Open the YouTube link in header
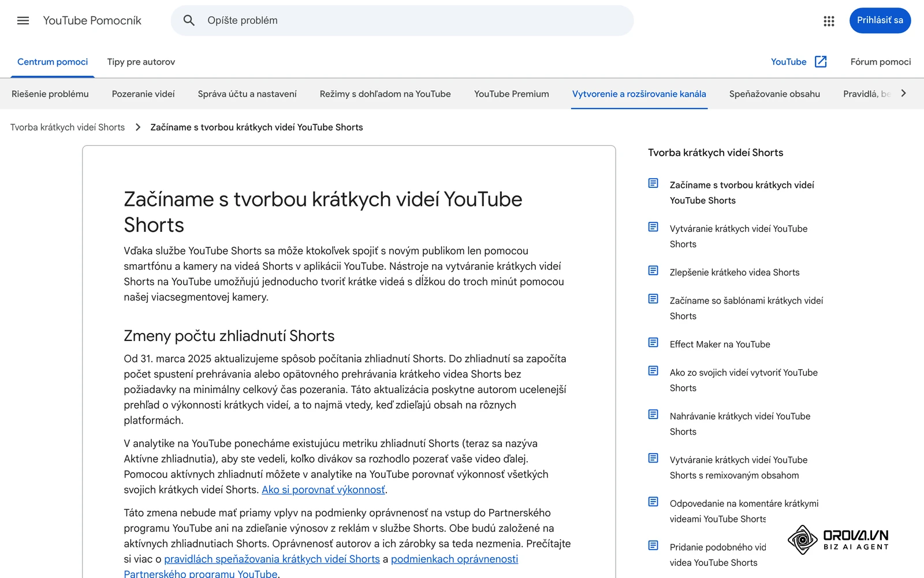The width and height of the screenshot is (924, 578). (788, 62)
